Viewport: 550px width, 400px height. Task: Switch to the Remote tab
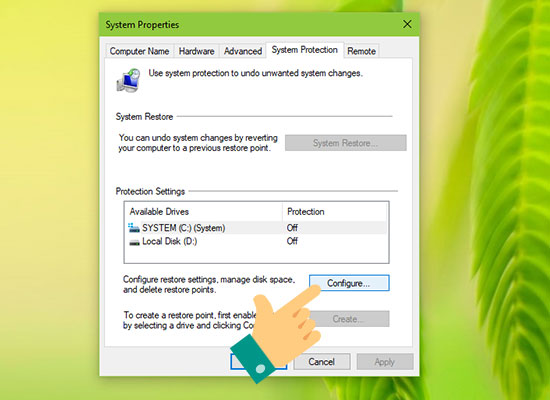pos(361,51)
